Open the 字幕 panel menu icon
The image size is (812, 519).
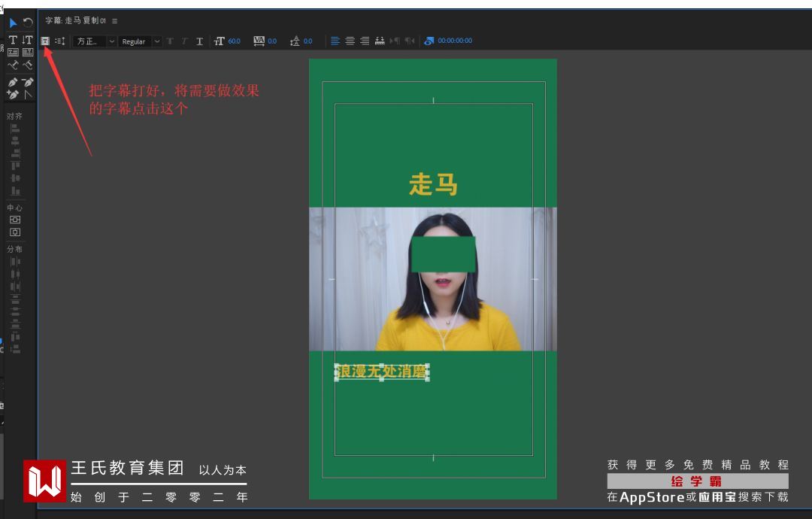click(x=114, y=21)
